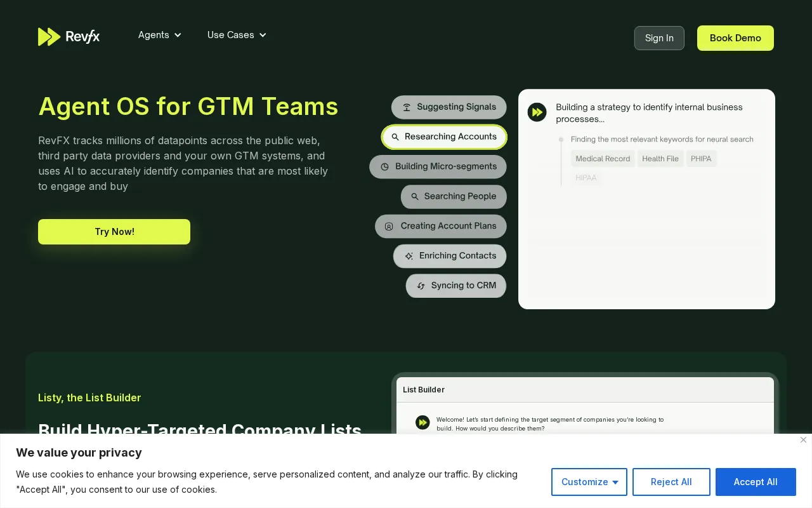Click the Health File keyword tag
The image size is (812, 508).
(x=660, y=159)
